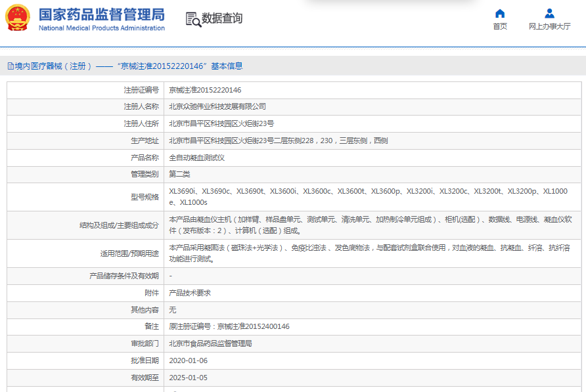Open the 数据查询 magnifier document icon
The height and width of the screenshot is (392, 586).
coord(193,19)
